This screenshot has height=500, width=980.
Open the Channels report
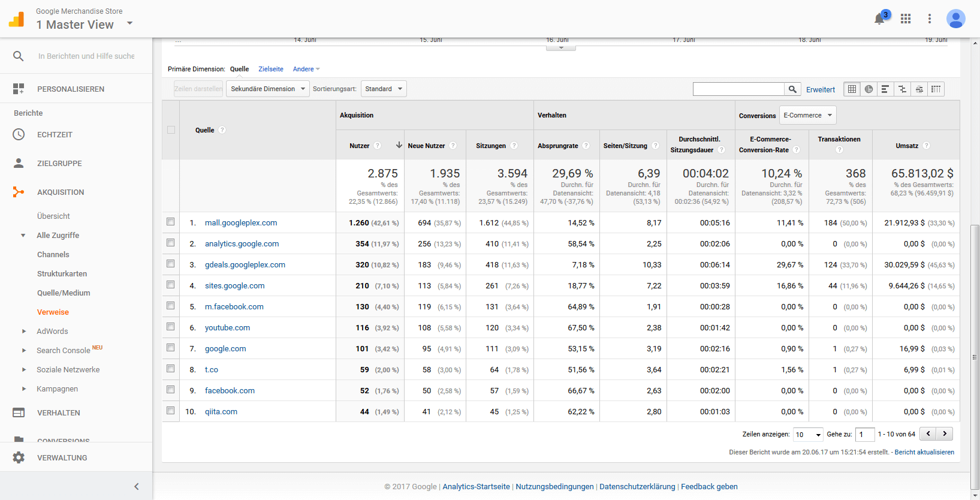click(x=53, y=254)
